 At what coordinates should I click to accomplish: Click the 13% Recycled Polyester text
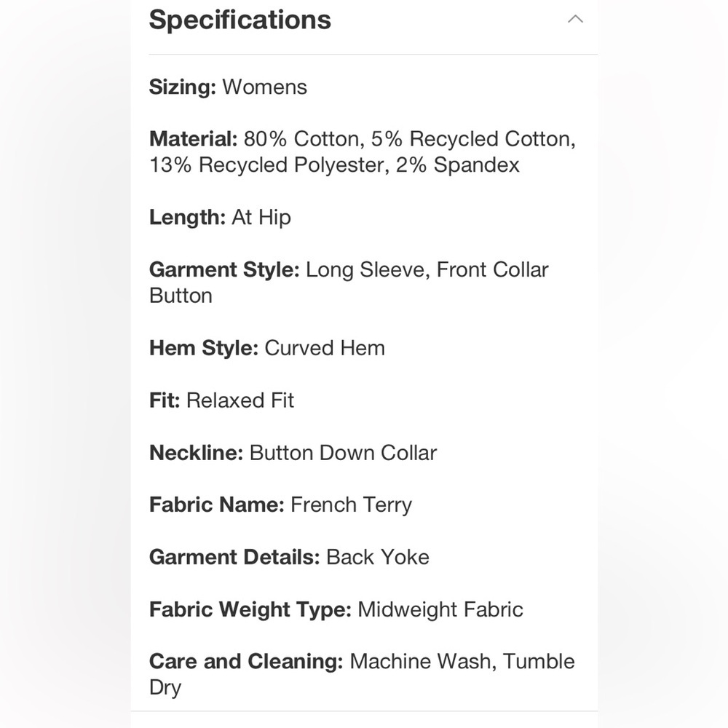click(266, 165)
